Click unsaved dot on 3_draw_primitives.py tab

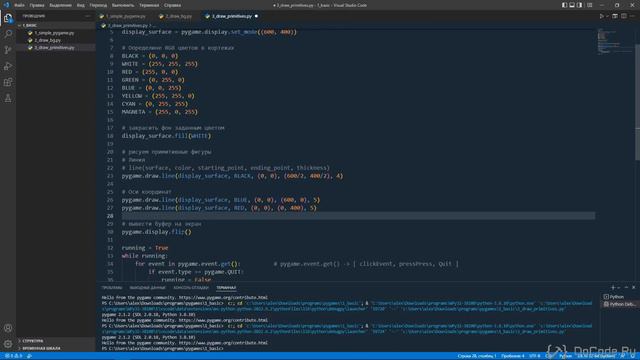tap(256, 16)
